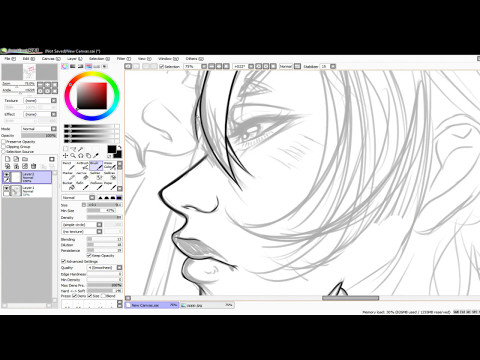Click the black foreground color swatch
Image resolution: width=480 pixels, height=360 pixels.
tap(112, 149)
